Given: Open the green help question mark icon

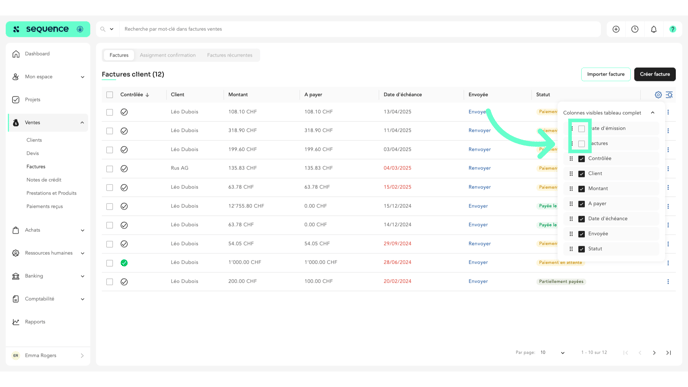Looking at the screenshot, I should coord(672,29).
